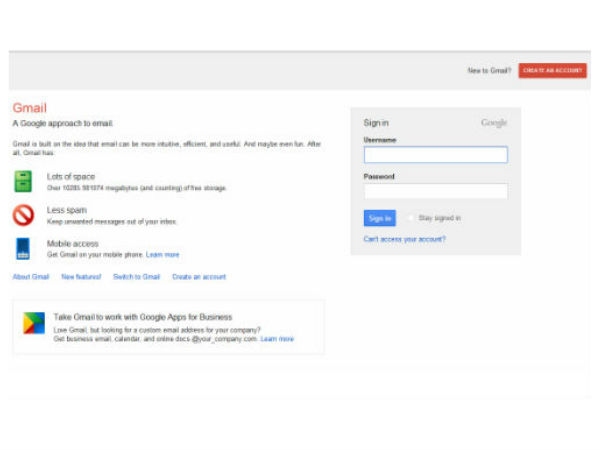The height and width of the screenshot is (450, 600).
Task: Click the blue Sign in button
Action: tap(380, 218)
